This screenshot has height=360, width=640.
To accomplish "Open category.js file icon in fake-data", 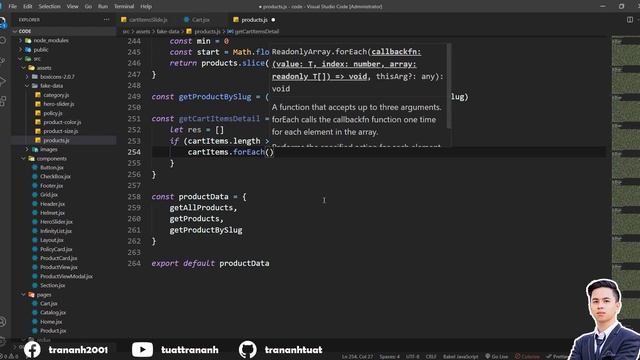I will tap(38, 95).
